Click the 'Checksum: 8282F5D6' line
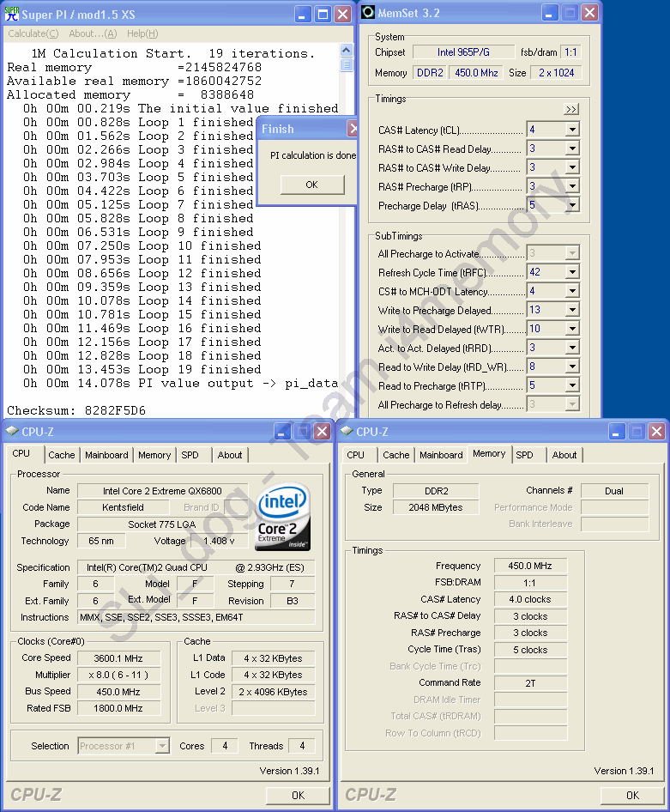Image resolution: width=670 pixels, height=812 pixels. (76, 410)
